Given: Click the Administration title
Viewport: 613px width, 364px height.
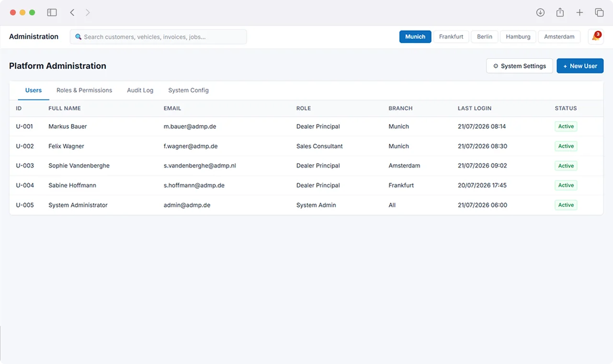Looking at the screenshot, I should click(x=34, y=36).
